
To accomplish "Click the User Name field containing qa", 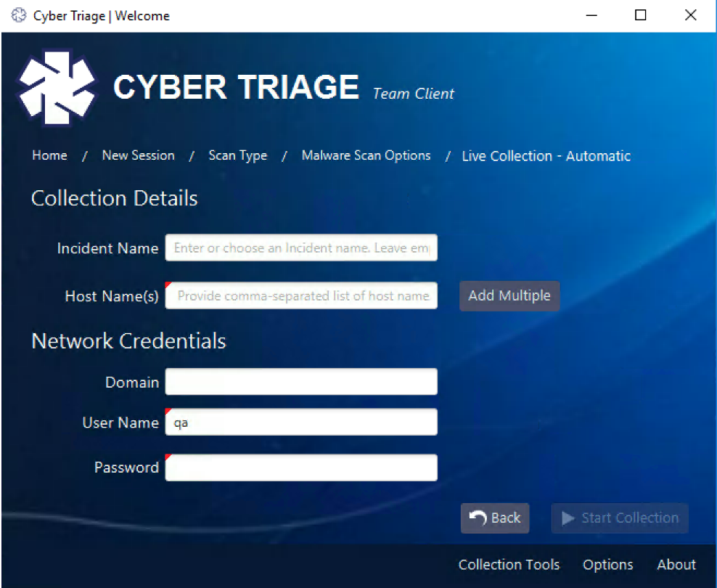I will tap(301, 422).
